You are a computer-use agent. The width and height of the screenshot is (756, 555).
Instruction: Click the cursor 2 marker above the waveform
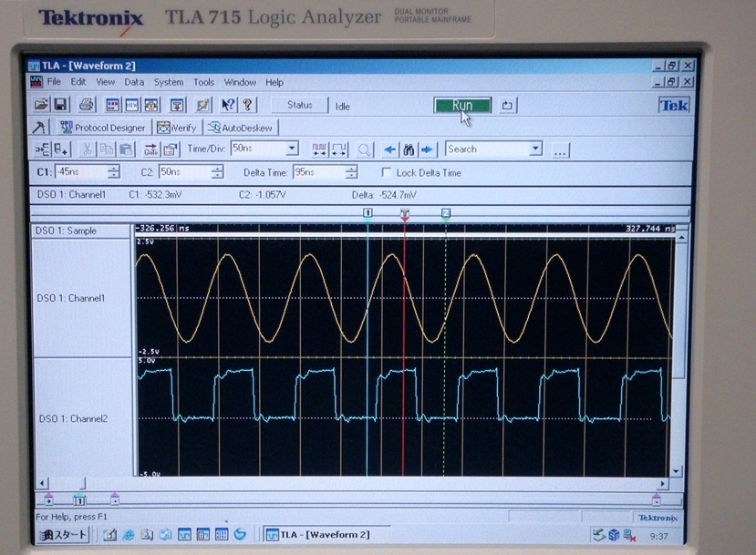click(x=446, y=214)
